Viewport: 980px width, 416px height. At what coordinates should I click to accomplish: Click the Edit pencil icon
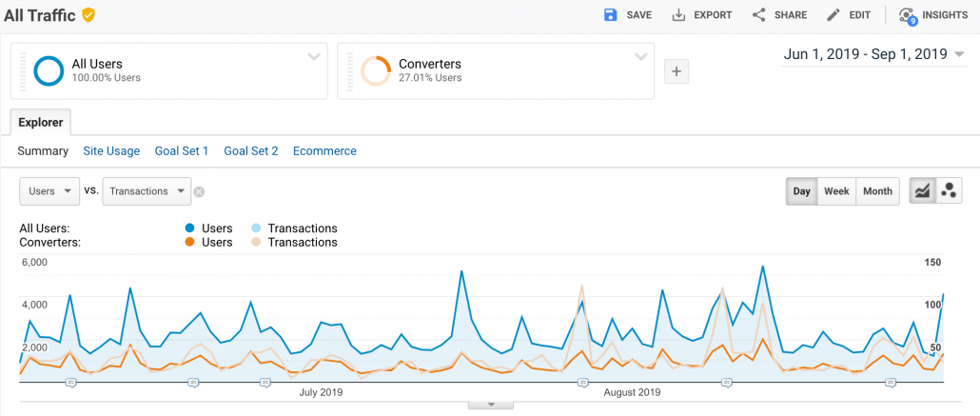click(833, 15)
